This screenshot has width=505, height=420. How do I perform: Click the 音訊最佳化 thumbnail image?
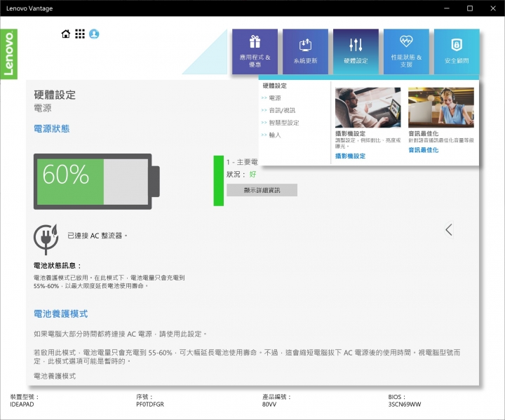441,107
